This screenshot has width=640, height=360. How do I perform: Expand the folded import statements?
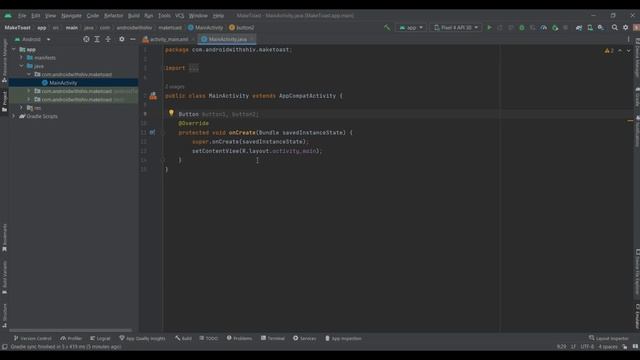194,68
